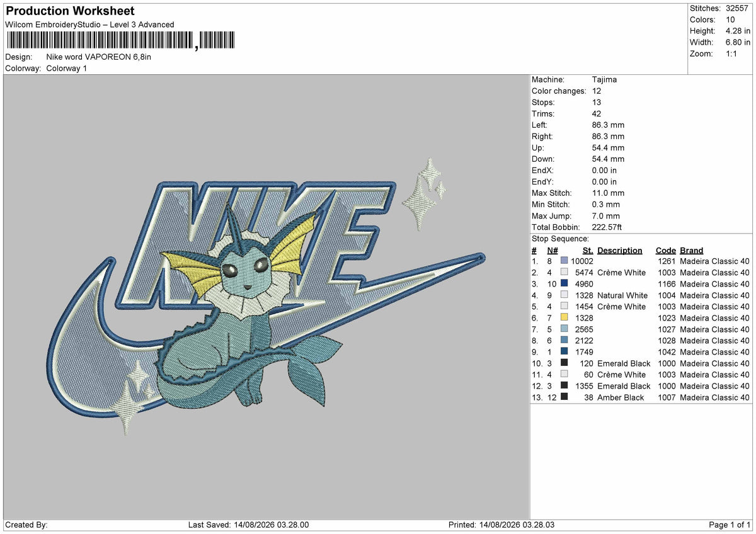Click thread code 1007 for stop 13
The image size is (756, 534).
(x=666, y=397)
